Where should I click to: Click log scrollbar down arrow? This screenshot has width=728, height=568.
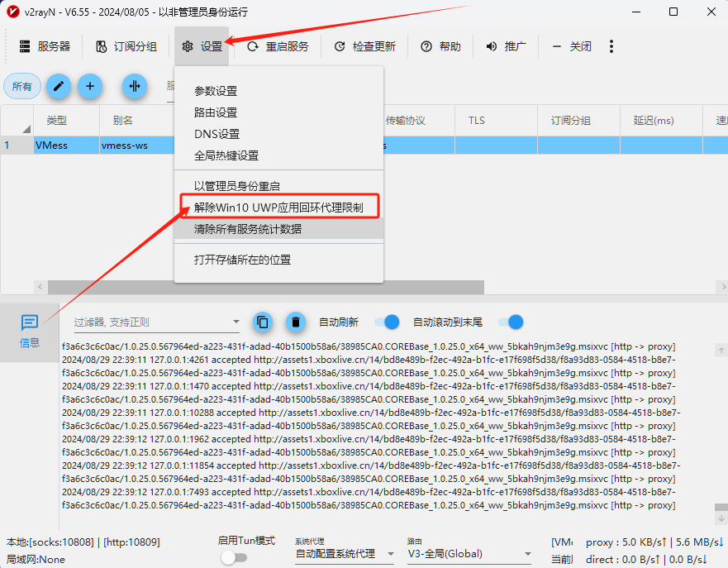[x=721, y=518]
